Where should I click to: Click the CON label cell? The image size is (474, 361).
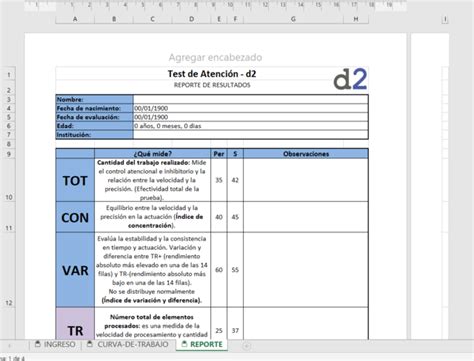(75, 217)
